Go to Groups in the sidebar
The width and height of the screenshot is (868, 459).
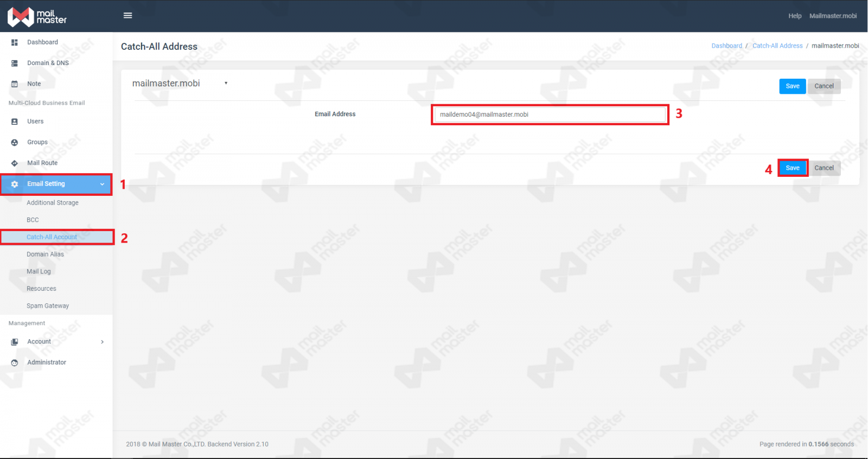coord(37,142)
